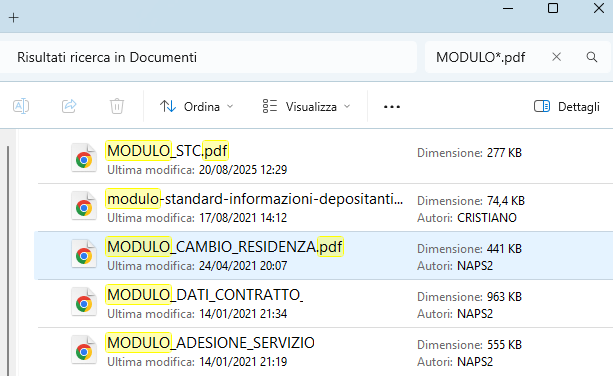
Task: Click the 555 KB size value
Action: pos(504,345)
